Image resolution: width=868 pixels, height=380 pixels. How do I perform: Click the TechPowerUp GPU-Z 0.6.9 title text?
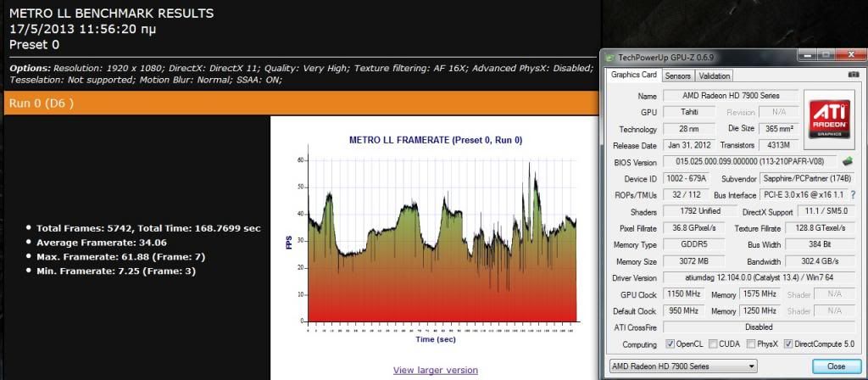coord(666,57)
